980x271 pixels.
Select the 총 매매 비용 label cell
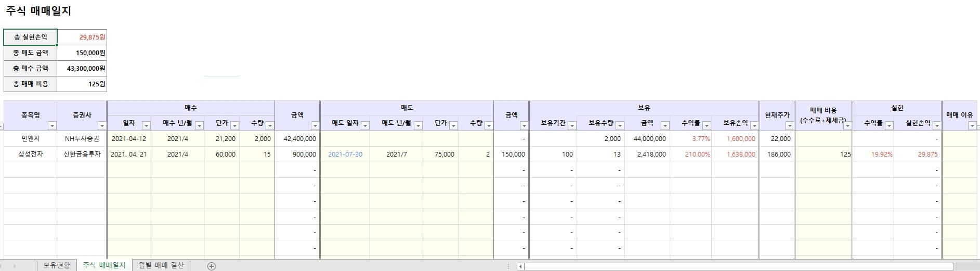point(31,84)
